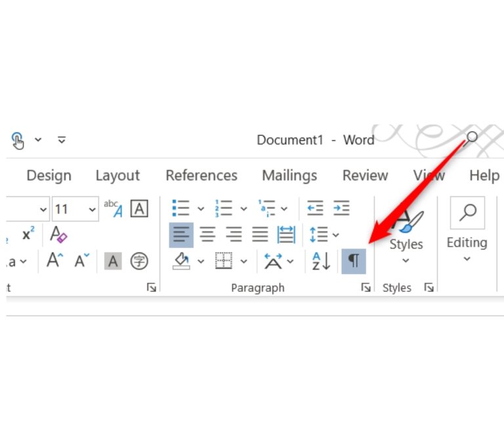
Task: Align text to the right
Action: [234, 235]
